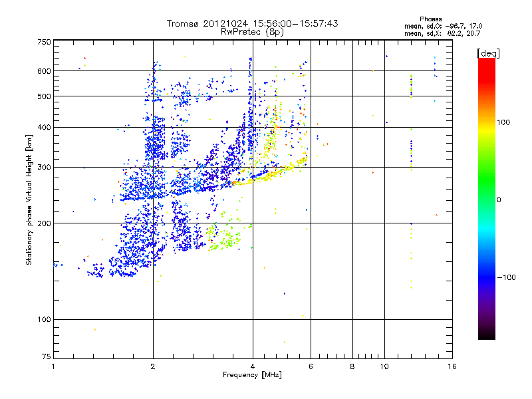Click the 'Phases' header label
The height and width of the screenshot is (399, 532).
(430, 19)
